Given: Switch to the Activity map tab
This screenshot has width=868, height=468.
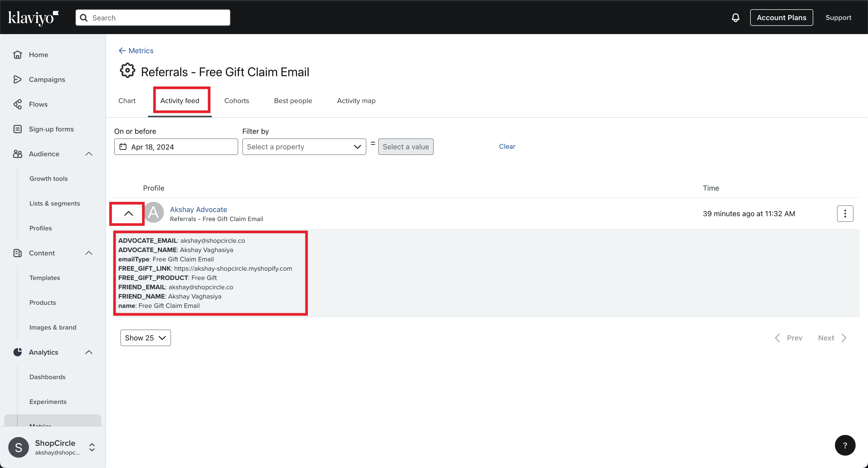Looking at the screenshot, I should [356, 101].
